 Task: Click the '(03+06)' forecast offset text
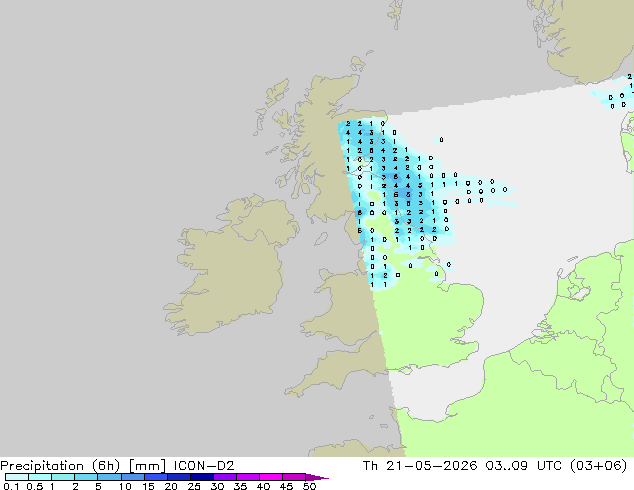tap(599, 466)
